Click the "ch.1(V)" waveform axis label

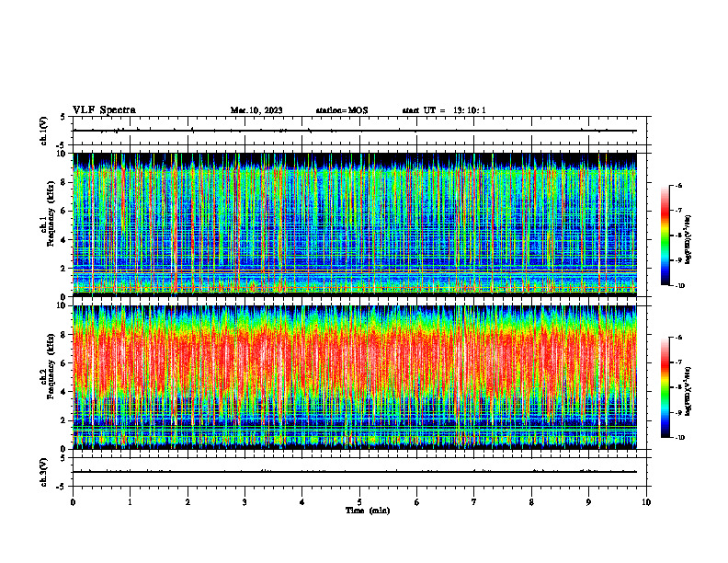(44, 131)
